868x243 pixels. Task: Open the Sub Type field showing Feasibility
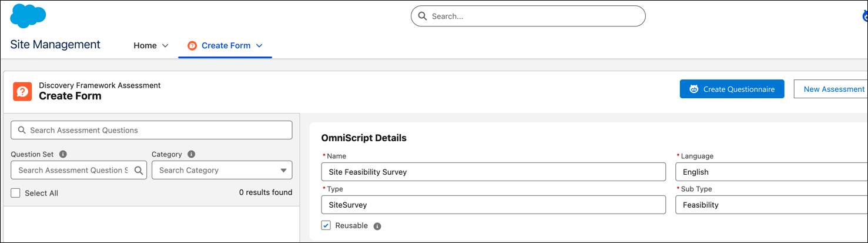pos(772,205)
